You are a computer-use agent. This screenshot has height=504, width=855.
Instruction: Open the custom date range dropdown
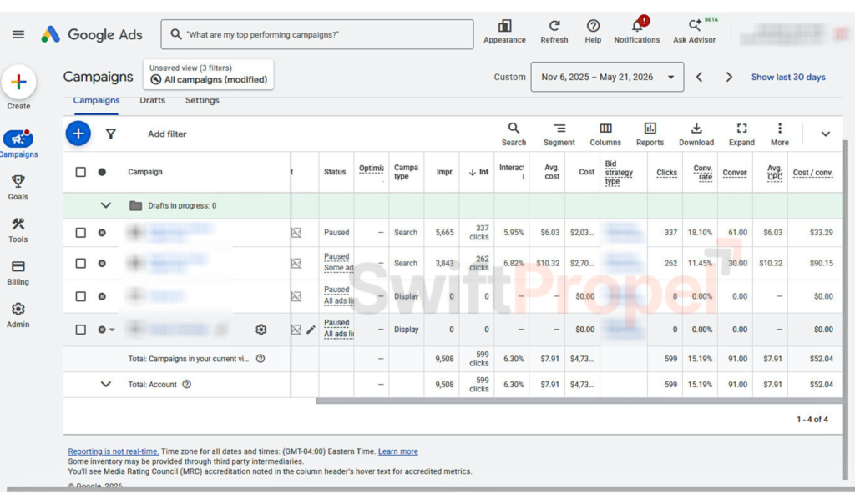coord(607,77)
